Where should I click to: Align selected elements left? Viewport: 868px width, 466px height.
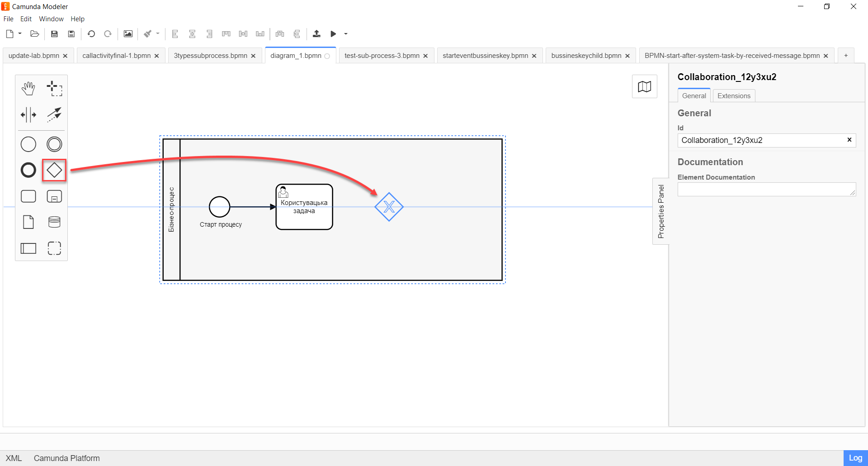[175, 34]
